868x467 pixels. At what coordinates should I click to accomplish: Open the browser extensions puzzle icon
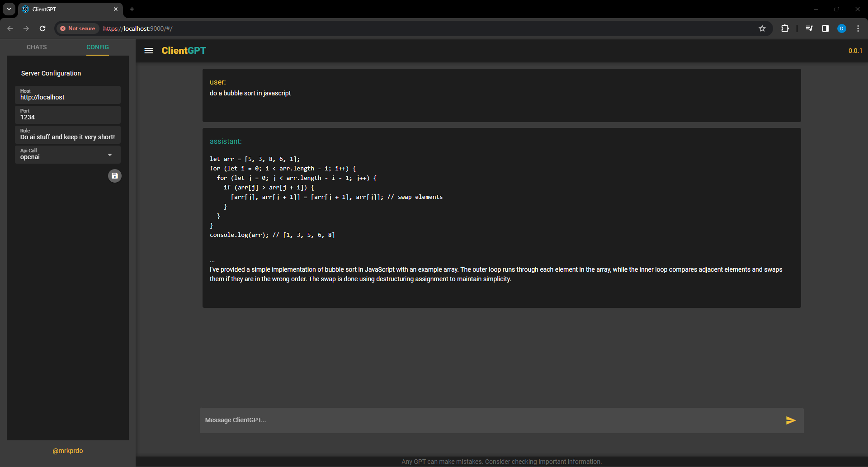(785, 28)
